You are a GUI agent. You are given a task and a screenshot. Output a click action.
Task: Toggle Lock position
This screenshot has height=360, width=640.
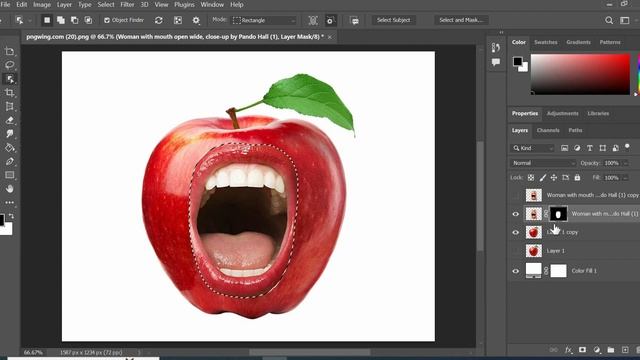point(554,178)
